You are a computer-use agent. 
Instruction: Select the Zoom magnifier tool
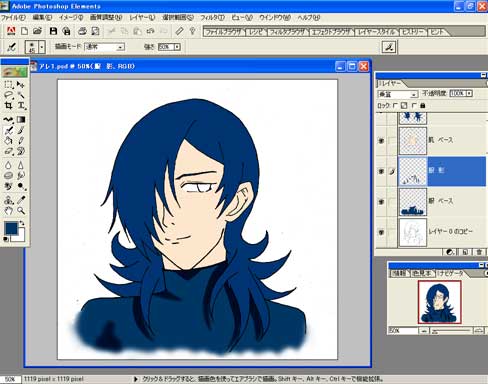click(21, 211)
